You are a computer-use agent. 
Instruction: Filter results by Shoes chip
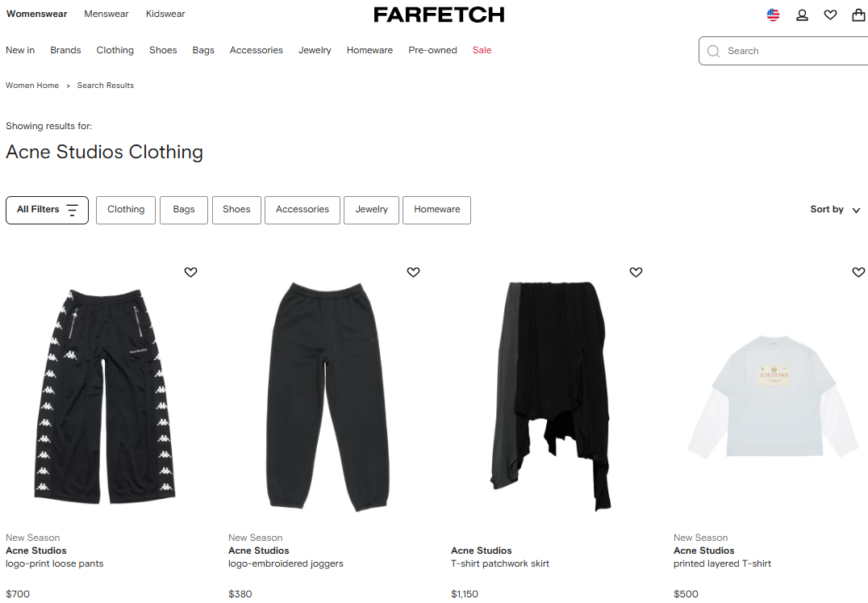tap(236, 210)
